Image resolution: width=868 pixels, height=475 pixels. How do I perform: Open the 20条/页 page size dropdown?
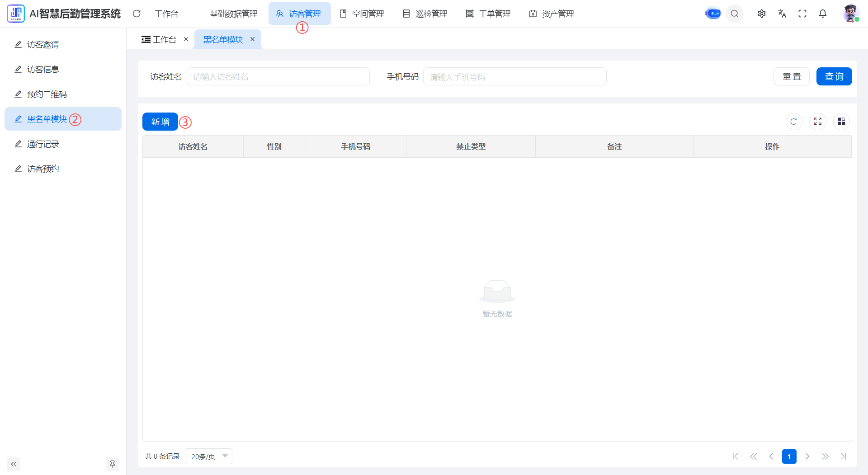coord(208,456)
